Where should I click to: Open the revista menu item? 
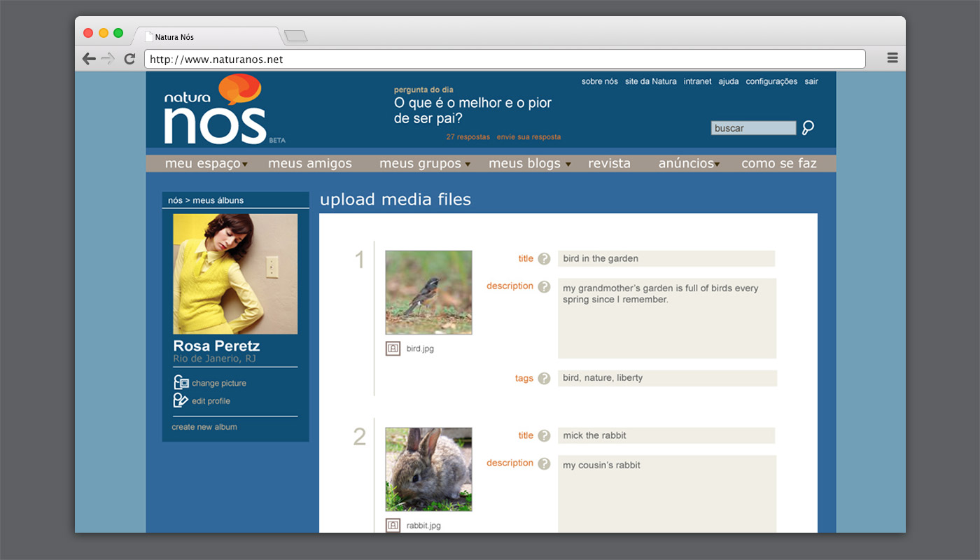609,164
